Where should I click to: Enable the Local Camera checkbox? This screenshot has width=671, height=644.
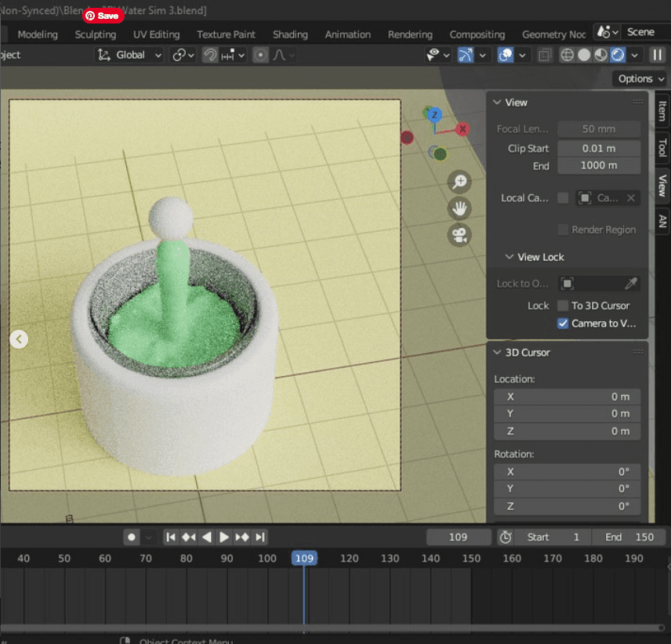(x=563, y=198)
